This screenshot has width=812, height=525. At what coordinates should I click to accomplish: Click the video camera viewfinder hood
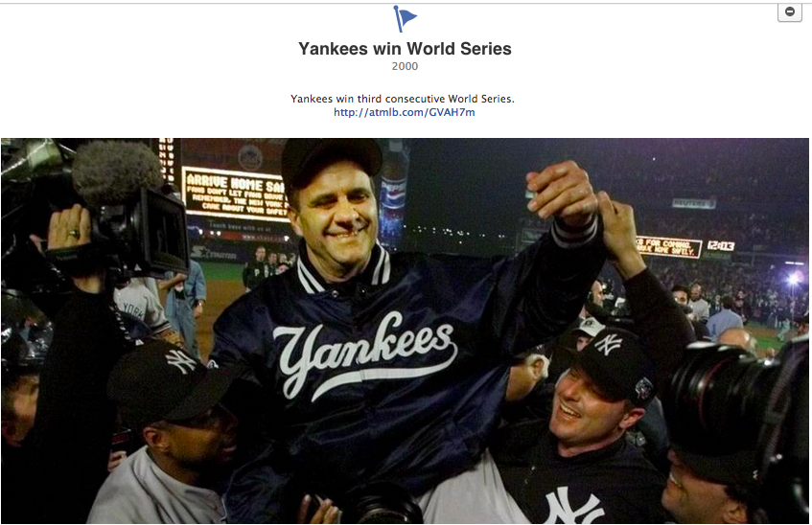(x=161, y=232)
